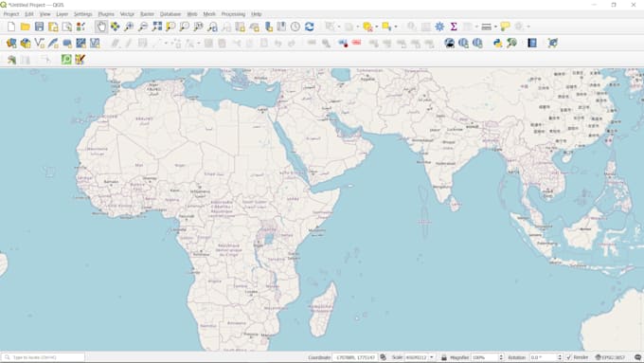Click Select Features by area icon

tap(386, 27)
